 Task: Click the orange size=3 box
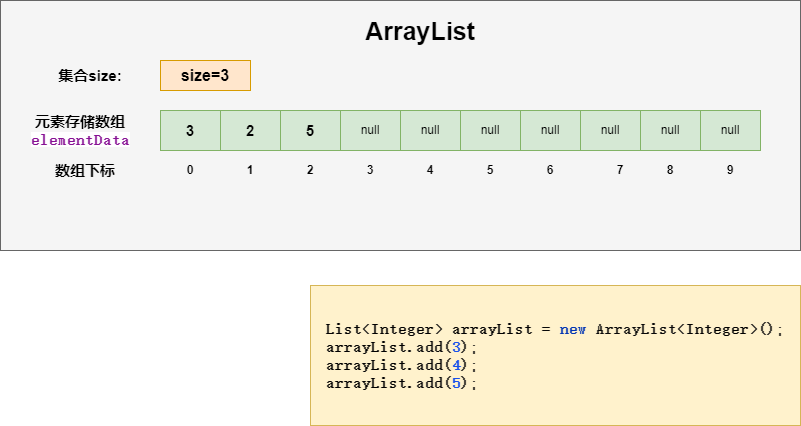pyautogui.click(x=205, y=76)
